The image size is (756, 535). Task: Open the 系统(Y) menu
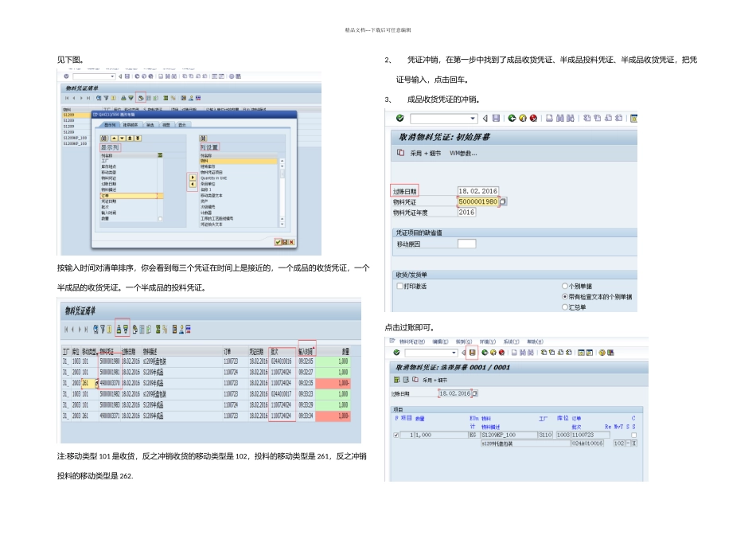512,342
